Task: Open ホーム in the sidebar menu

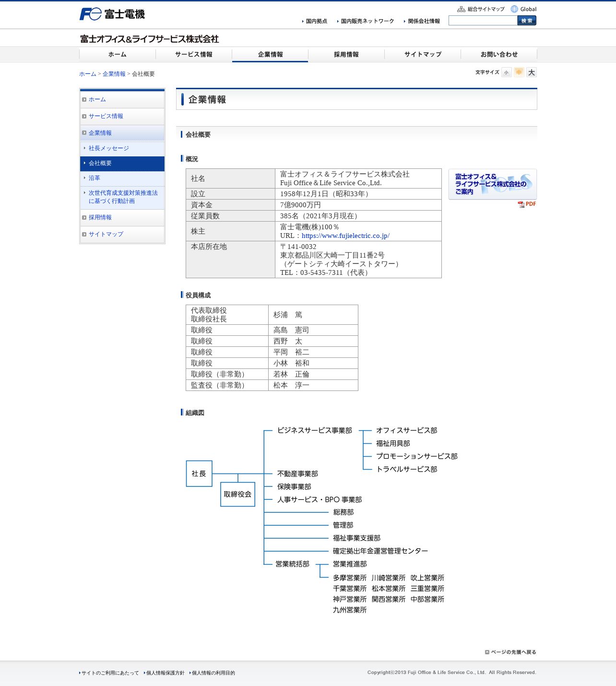Action: (122, 100)
